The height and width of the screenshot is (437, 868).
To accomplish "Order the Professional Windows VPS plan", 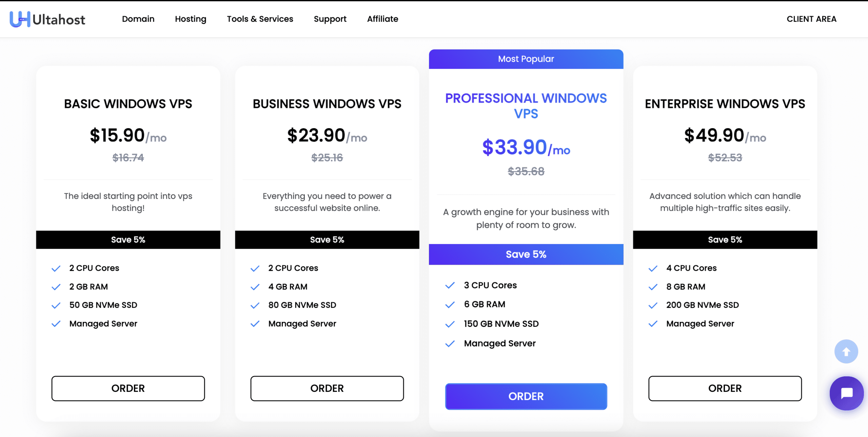I will (525, 396).
